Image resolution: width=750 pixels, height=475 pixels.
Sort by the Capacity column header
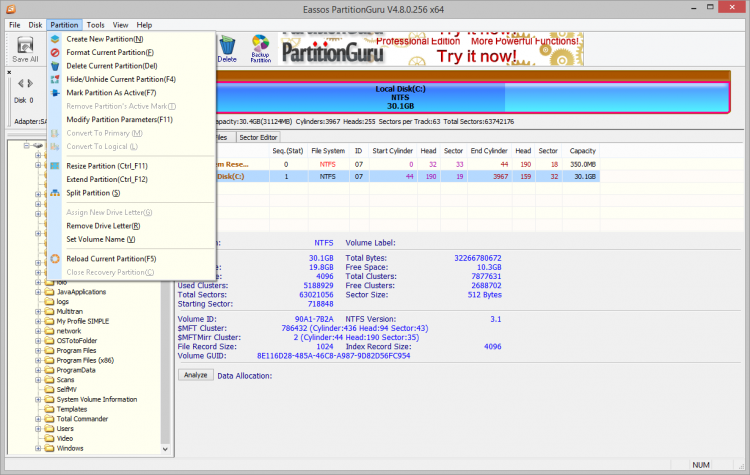(582, 151)
